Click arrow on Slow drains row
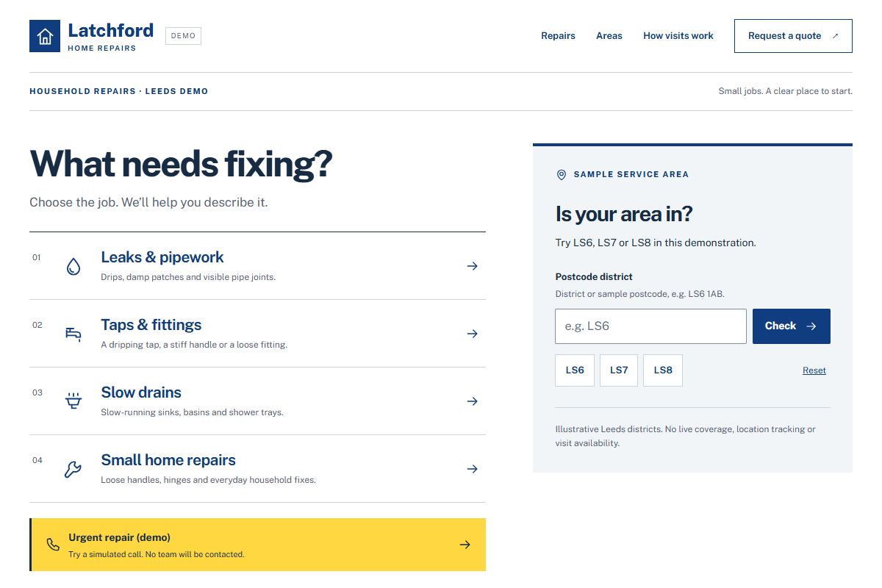Screen dimensions: 882x588 click(473, 401)
